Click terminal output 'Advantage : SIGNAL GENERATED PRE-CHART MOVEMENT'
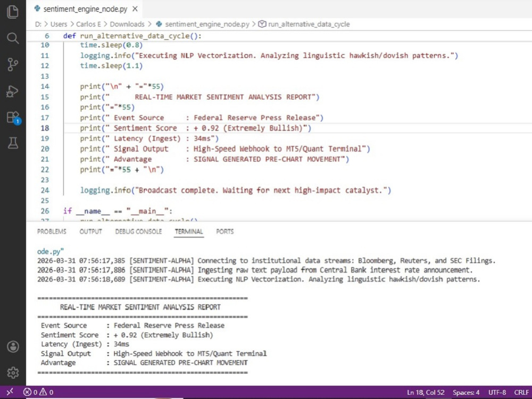Viewport: 532px width, 399px height. [x=144, y=363]
